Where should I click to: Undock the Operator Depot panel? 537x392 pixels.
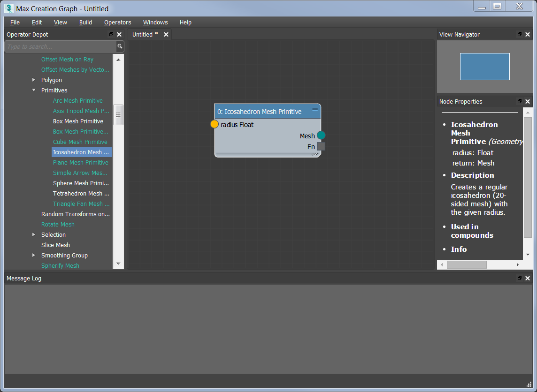[111, 34]
